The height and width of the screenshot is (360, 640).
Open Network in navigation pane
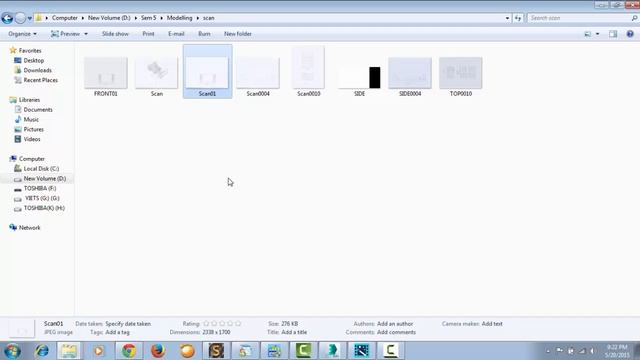click(x=29, y=228)
